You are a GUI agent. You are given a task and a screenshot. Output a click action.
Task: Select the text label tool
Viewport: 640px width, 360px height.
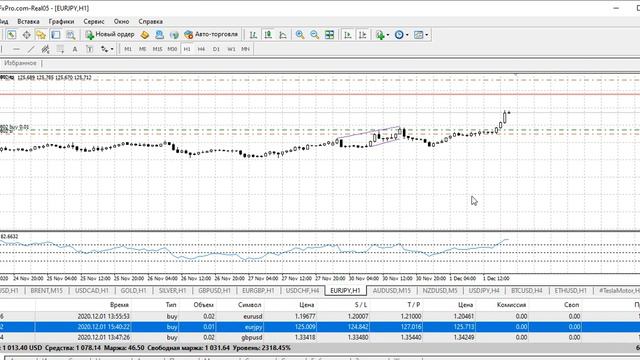point(89,49)
